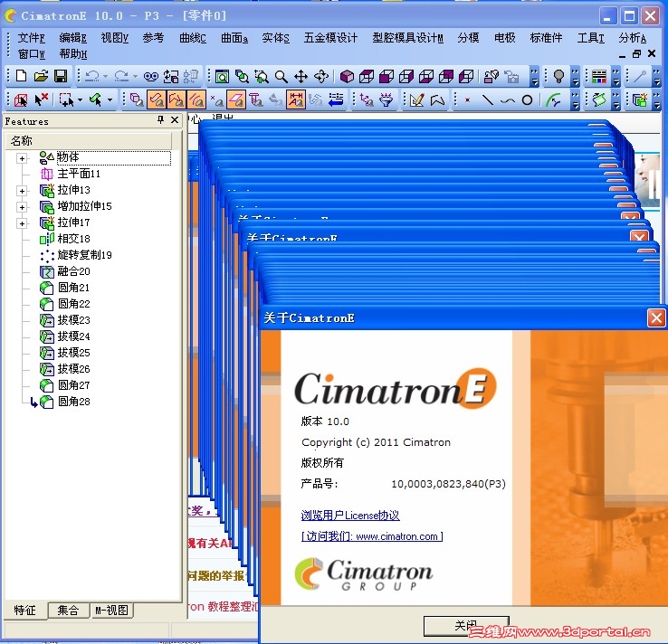Select the green arc curve tool
Viewport: 668px width, 644px height.
point(553,100)
